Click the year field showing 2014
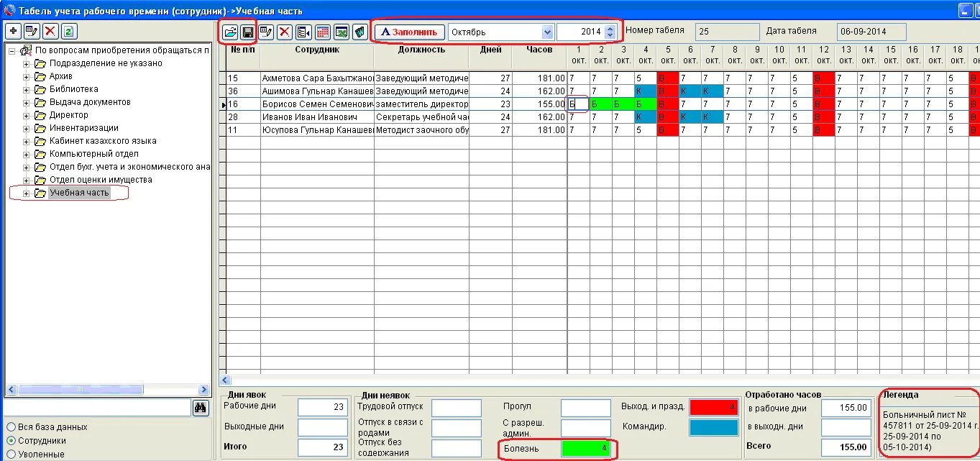Image resolution: width=980 pixels, height=461 pixels. (581, 32)
